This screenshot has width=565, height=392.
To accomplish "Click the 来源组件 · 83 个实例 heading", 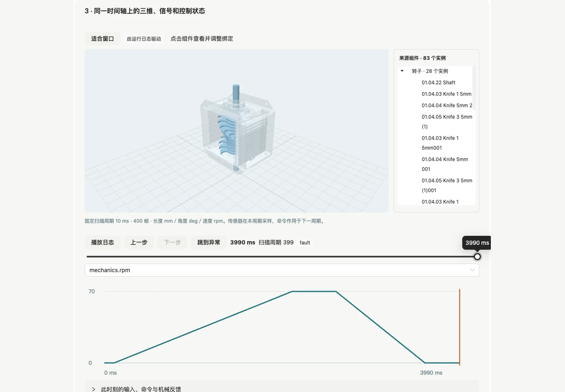I will (x=422, y=58).
